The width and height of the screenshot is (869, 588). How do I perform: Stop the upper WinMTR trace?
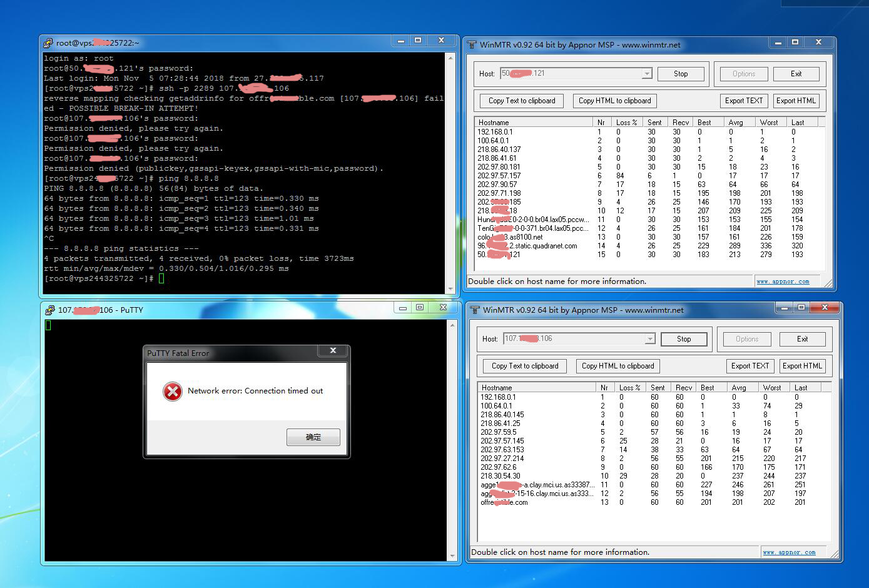(x=681, y=74)
